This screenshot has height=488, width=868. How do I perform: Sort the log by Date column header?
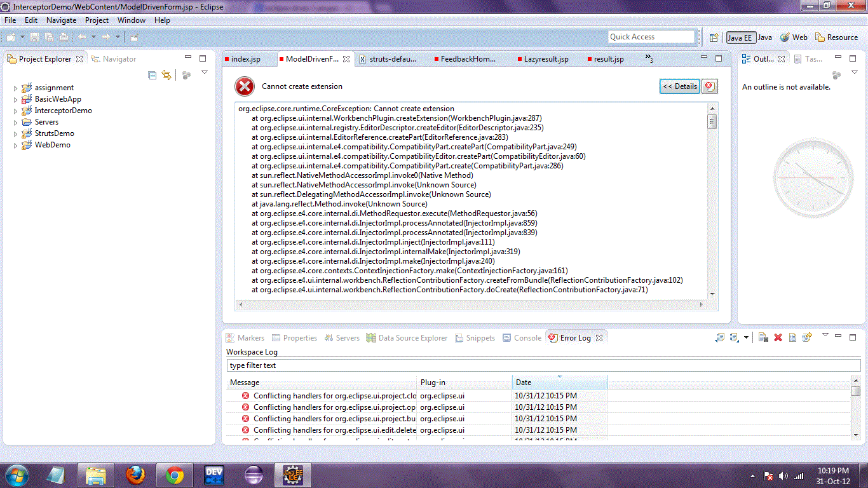pos(560,383)
